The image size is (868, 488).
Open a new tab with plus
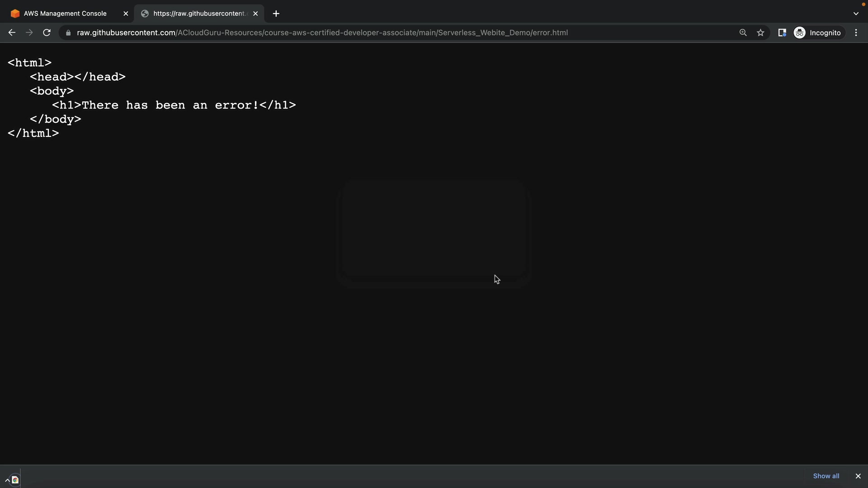coord(276,14)
